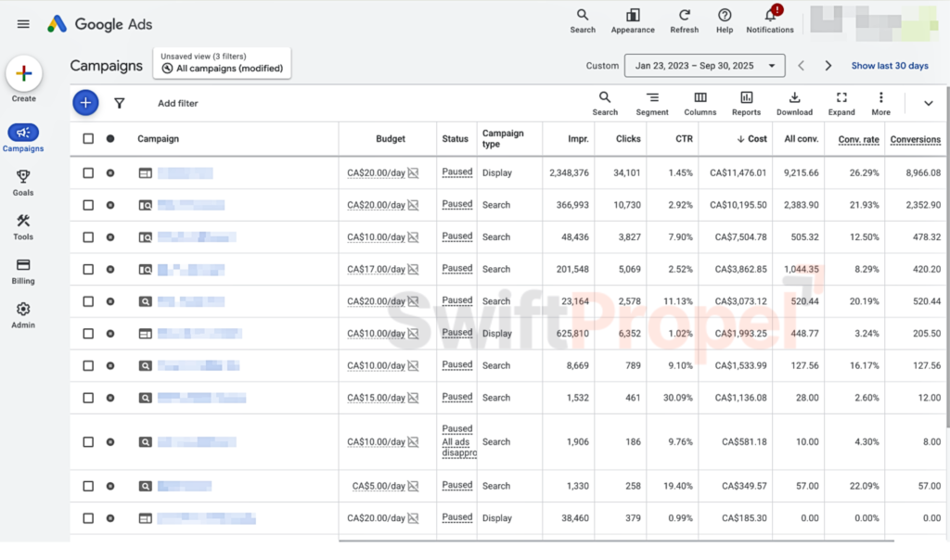Viewport: 950px width, 560px height.
Task: Check the CA$11,476.01 Display campaign row
Action: 88,173
